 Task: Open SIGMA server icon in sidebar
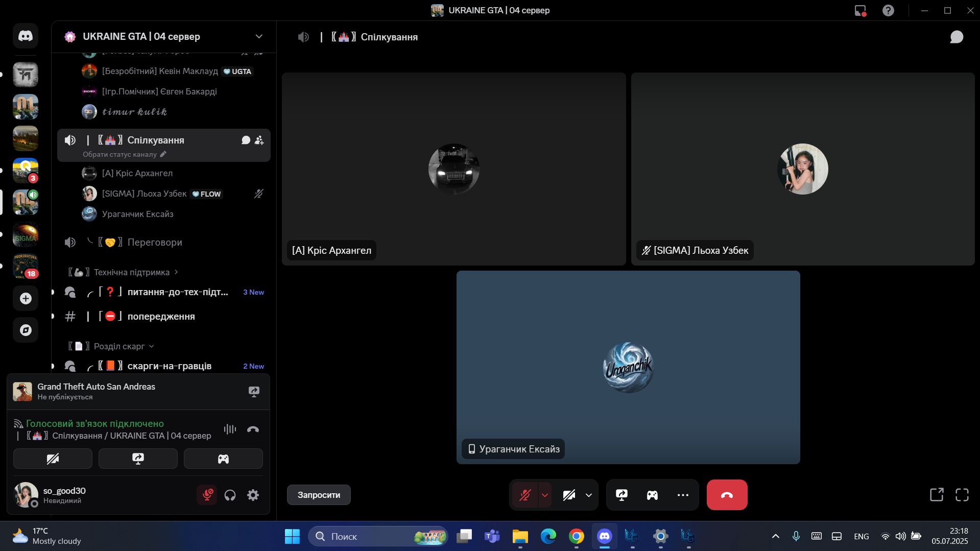click(x=26, y=235)
